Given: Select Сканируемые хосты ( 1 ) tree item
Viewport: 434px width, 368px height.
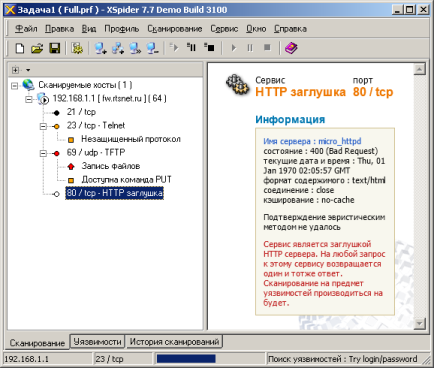Looking at the screenshot, I should [85, 85].
